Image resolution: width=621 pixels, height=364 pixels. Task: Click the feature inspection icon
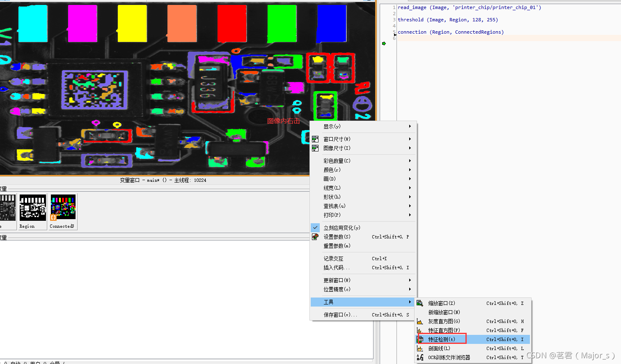[x=421, y=339]
